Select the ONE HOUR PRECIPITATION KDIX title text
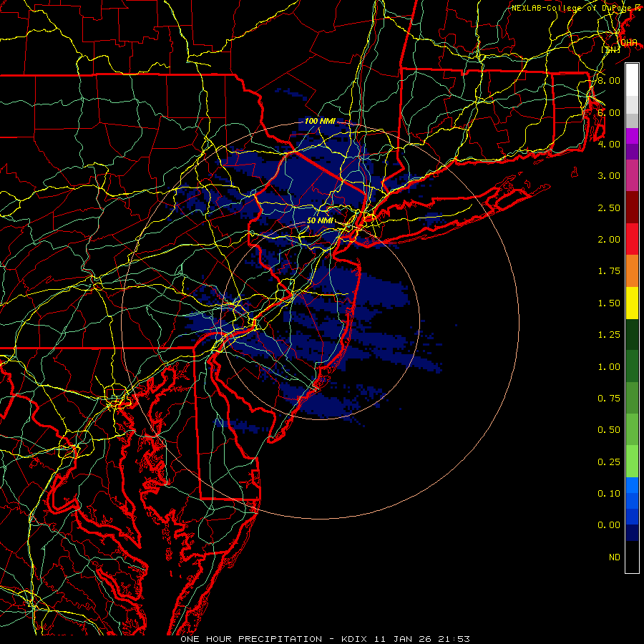 (325, 639)
